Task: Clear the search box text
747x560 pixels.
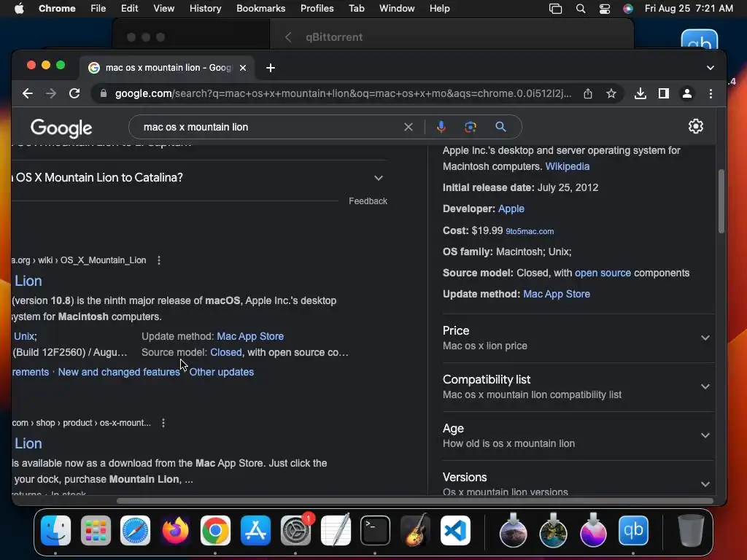Action: point(409,127)
